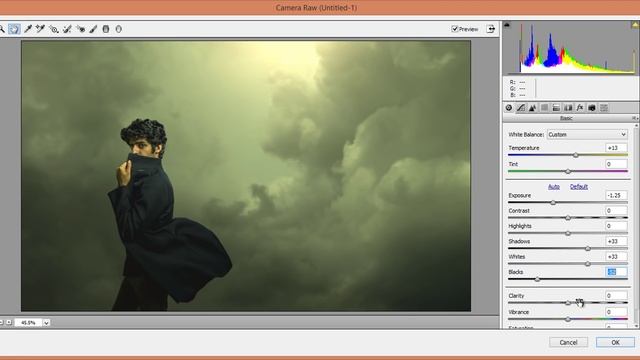Click the Exposure slider handle

[x=553, y=202]
